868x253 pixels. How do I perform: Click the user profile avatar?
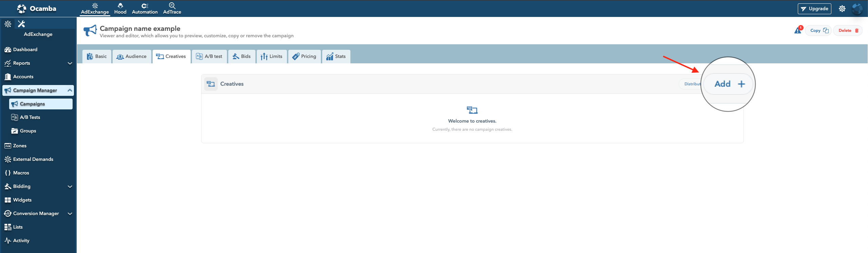857,9
